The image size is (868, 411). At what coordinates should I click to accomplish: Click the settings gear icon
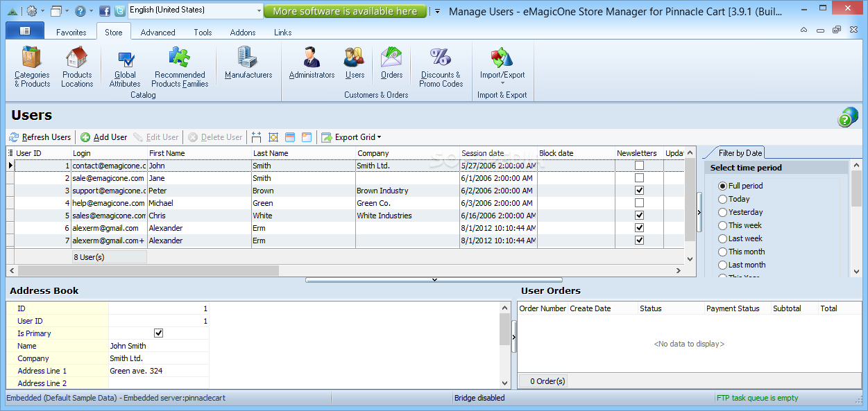(32, 11)
